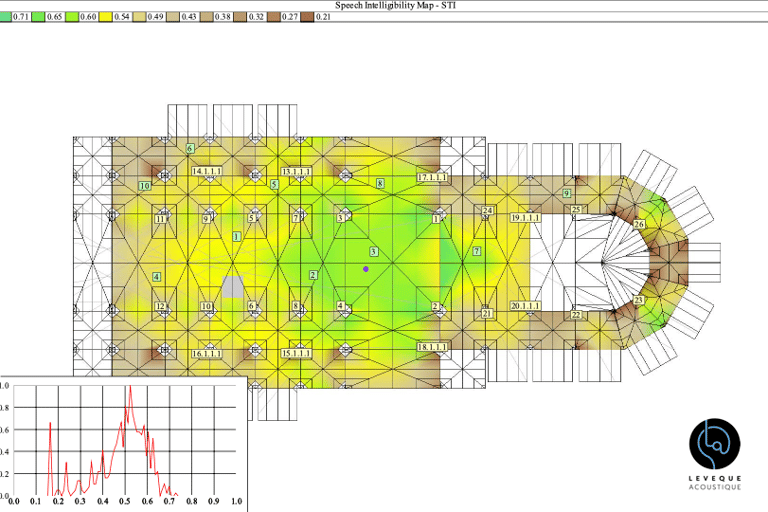
Task: Click yellow pillar label 9
Action: pyautogui.click(x=206, y=219)
